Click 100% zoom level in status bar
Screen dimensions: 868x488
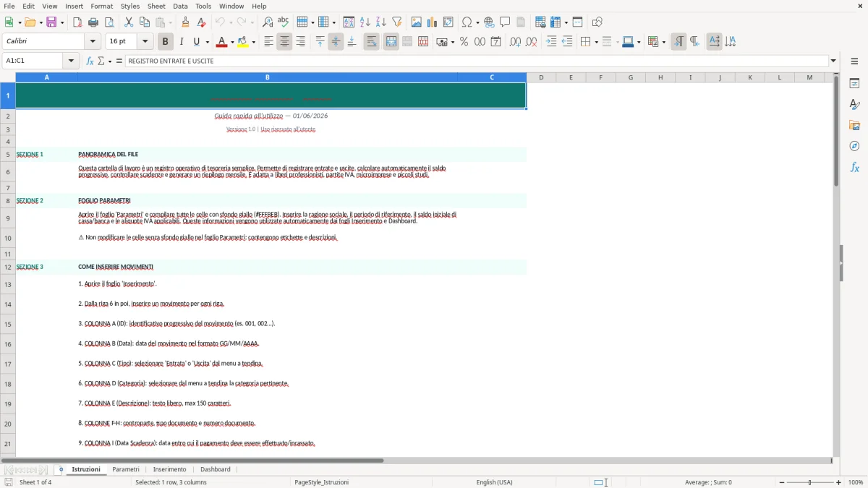(x=856, y=482)
